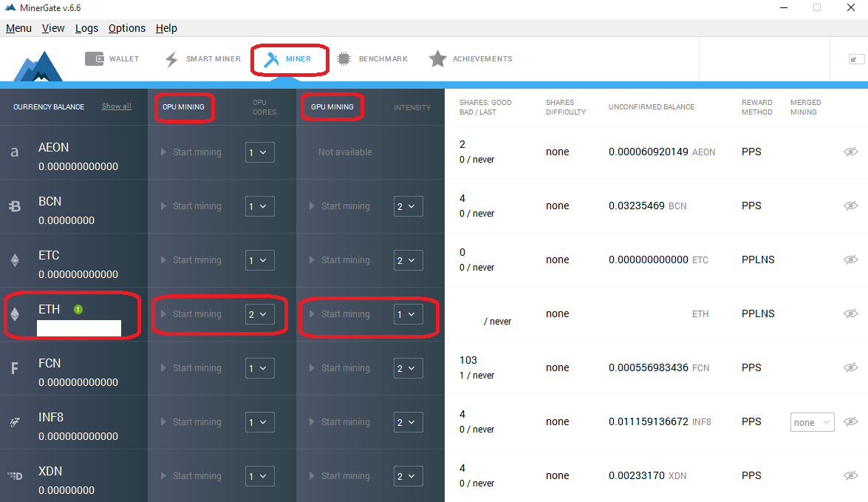Click the ETH currency icon
Screen dimensions: 868x502
(x=15, y=314)
